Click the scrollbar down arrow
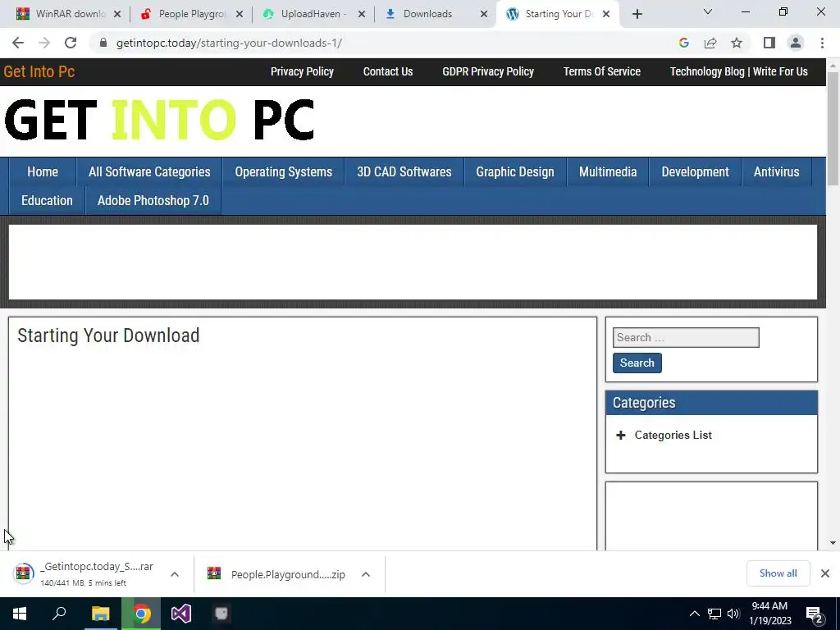The image size is (840, 630). click(x=833, y=543)
